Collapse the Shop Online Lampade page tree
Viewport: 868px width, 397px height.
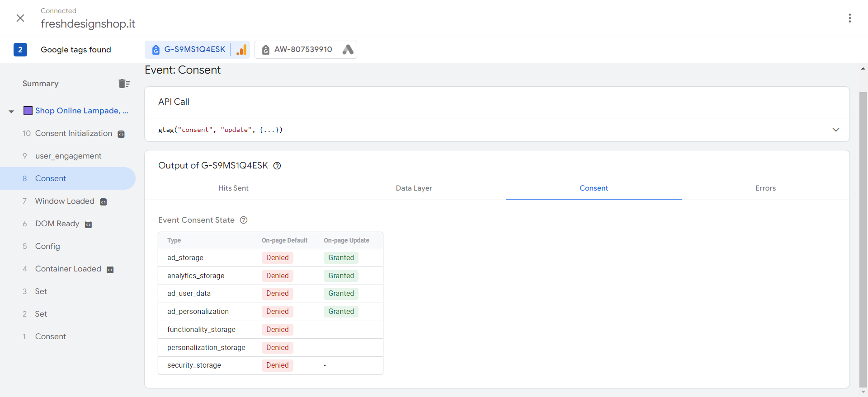coord(11,111)
